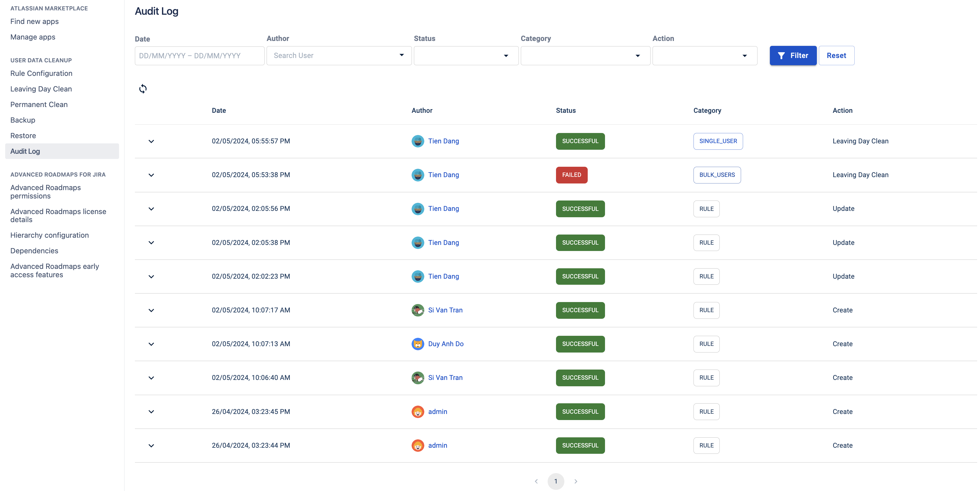The image size is (980, 491).
Task: Click Tien Dang avatar in the FAILED row
Action: click(418, 175)
